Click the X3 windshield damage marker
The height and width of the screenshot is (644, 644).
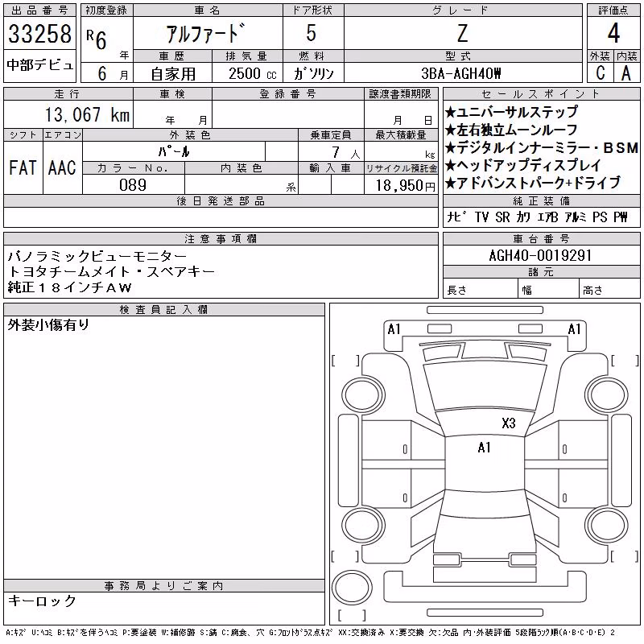click(509, 423)
